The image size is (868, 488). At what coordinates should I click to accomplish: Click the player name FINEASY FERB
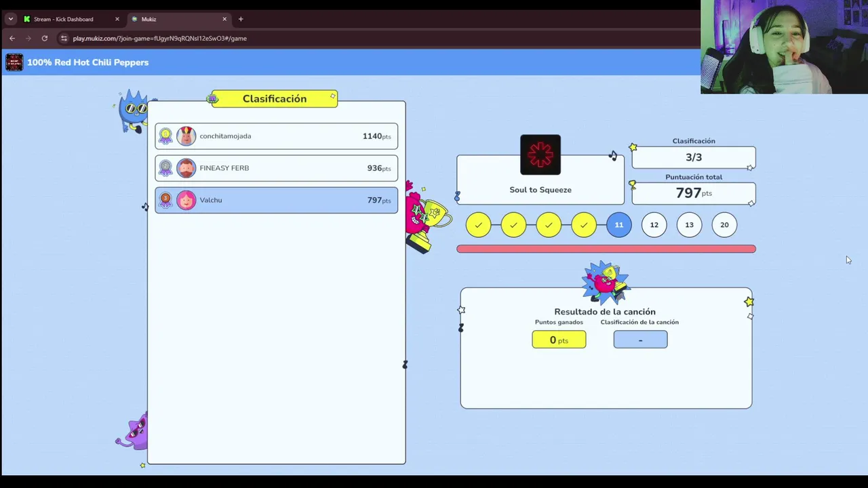(224, 168)
